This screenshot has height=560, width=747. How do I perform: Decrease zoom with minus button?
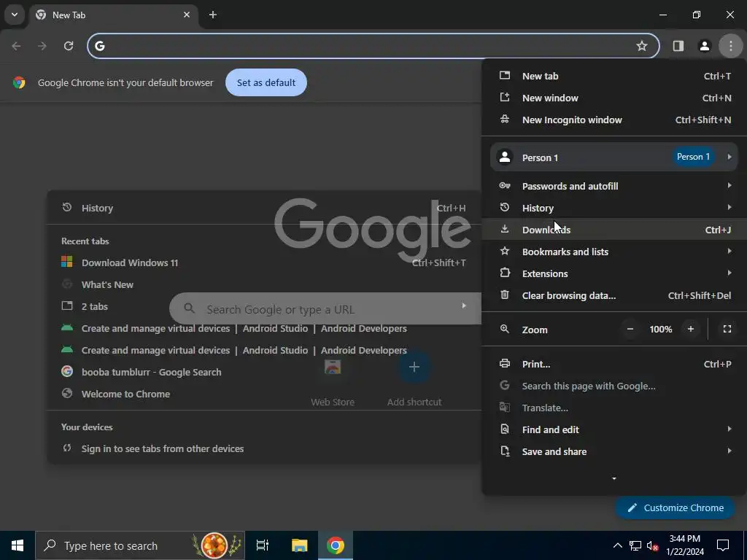click(x=630, y=329)
